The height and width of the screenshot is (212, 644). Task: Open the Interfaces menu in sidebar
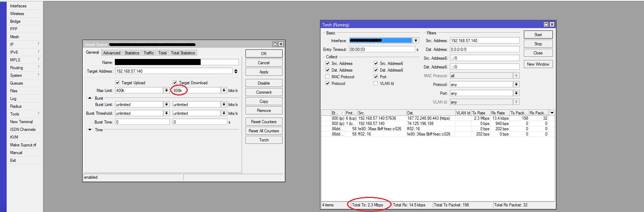(18, 6)
